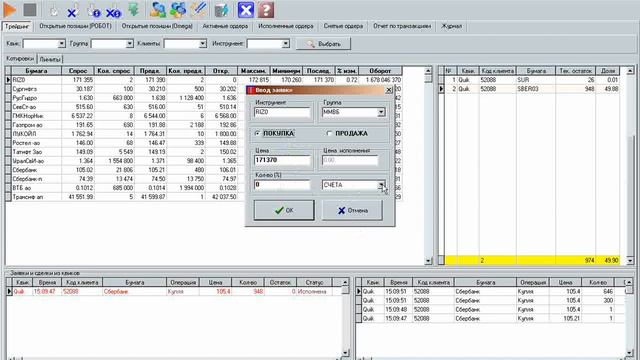Click the hand order-entry toolbar icon
640x360 pixels.
pos(53,11)
